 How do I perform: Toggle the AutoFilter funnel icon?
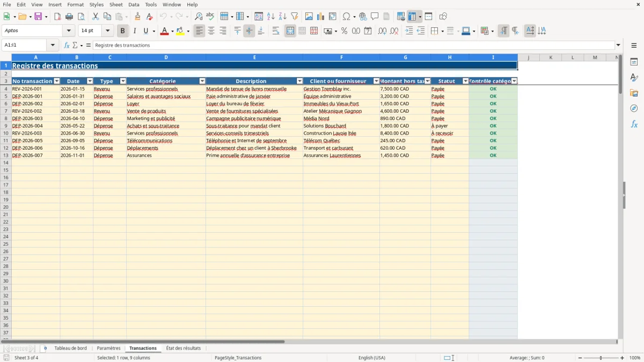(294, 17)
